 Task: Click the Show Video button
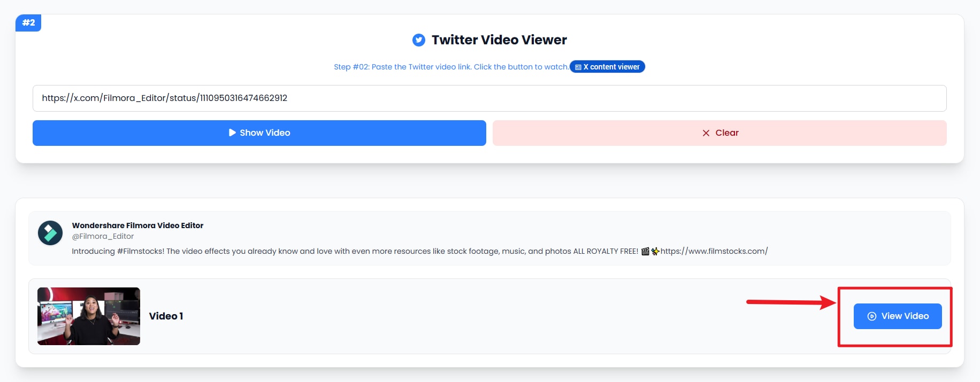(x=259, y=133)
